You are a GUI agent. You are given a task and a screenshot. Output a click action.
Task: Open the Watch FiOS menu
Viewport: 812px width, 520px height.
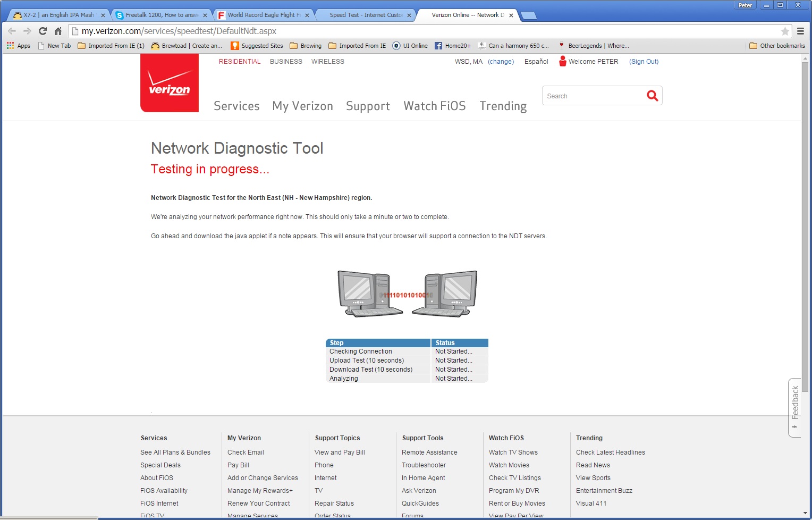tap(435, 106)
